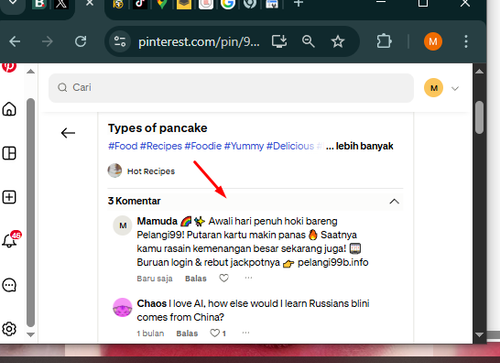Switch to the Google tab
Image resolution: width=500 pixels, height=363 pixels.
pos(228,4)
